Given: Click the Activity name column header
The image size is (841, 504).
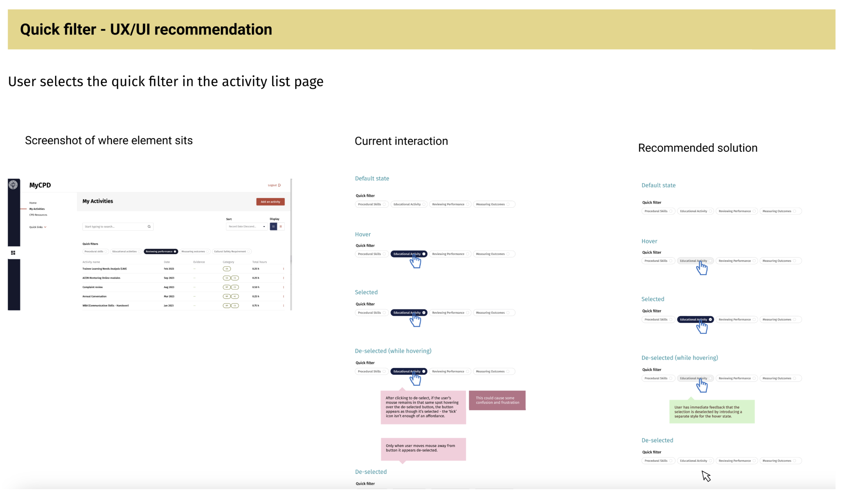Looking at the screenshot, I should point(91,262).
